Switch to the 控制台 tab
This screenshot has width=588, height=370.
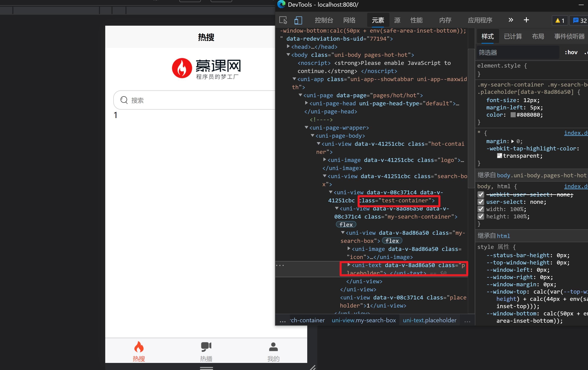click(324, 20)
